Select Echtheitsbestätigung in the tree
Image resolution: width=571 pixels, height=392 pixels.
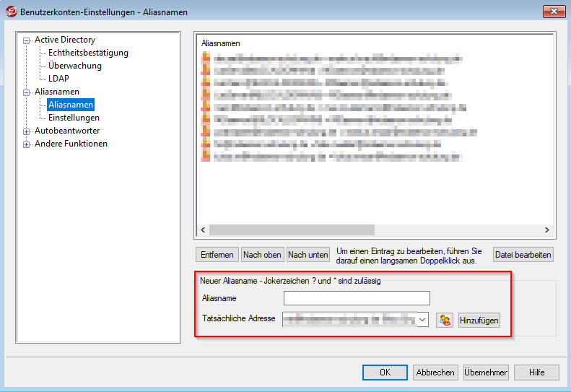click(88, 53)
